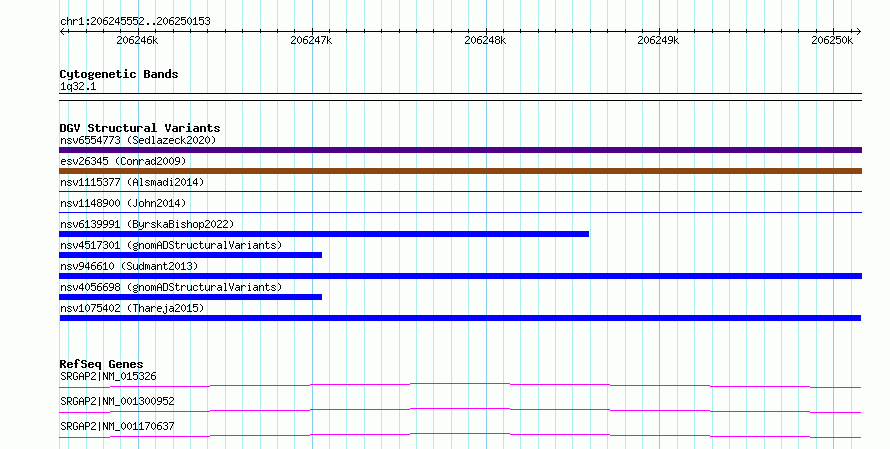This screenshot has width=890, height=449.
Task: Click the nsv6554773 (Sedlazeck2020) variant label
Action: 138,140
